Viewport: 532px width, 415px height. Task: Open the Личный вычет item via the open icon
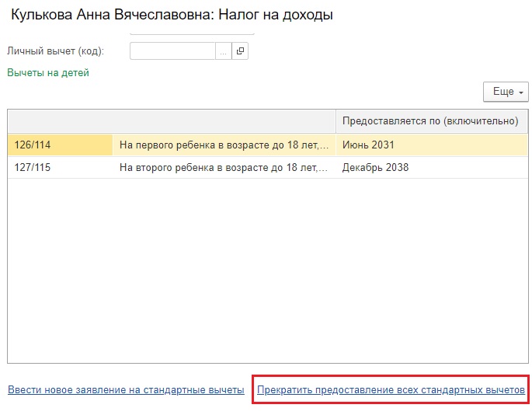point(240,51)
